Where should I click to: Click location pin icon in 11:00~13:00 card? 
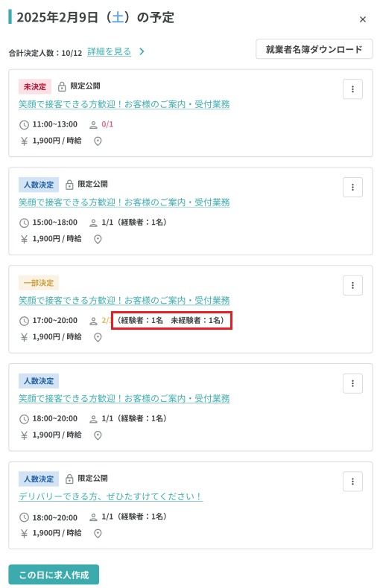[x=98, y=141]
